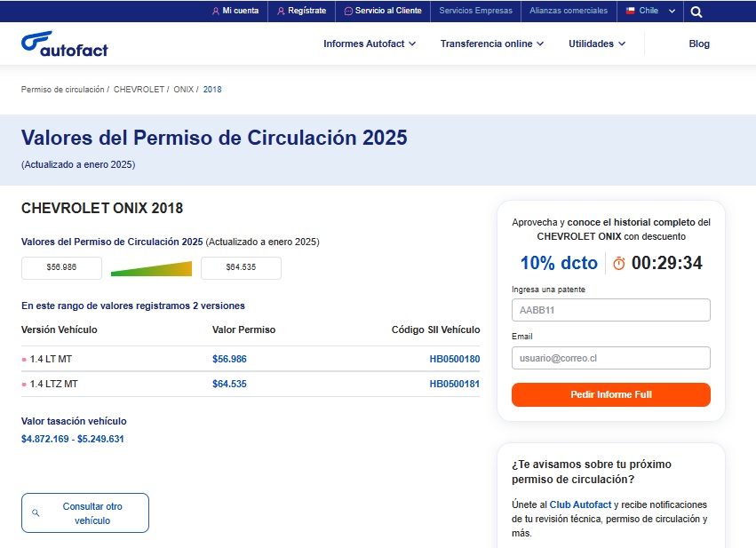Screen dimensions: 756x548
Task: Click the Regístrate person icon
Action: pos(281,12)
